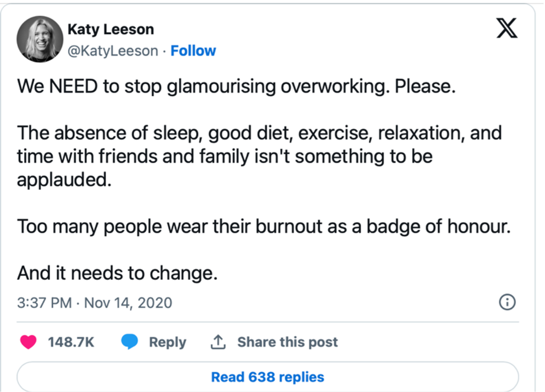Open the Katy Leeson display name

pos(111,29)
